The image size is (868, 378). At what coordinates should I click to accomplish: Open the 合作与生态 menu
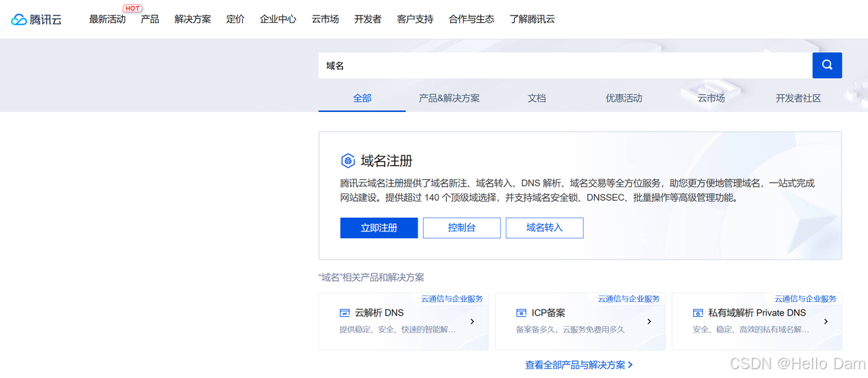pyautogui.click(x=471, y=19)
